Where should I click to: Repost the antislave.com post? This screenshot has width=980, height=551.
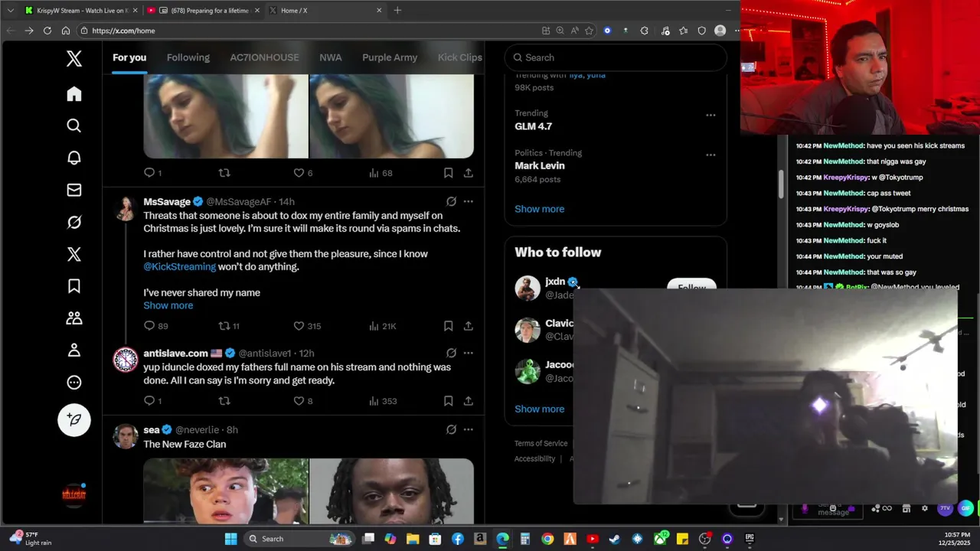[x=224, y=401]
